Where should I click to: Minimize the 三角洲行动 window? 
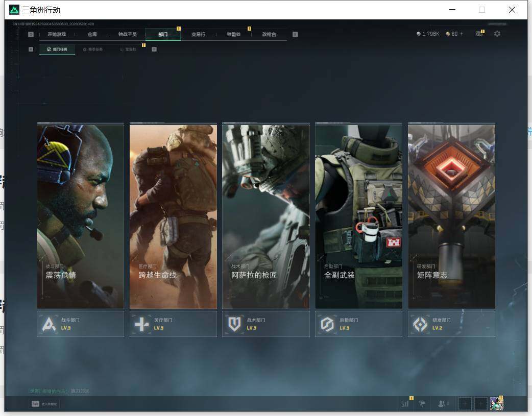click(452, 10)
